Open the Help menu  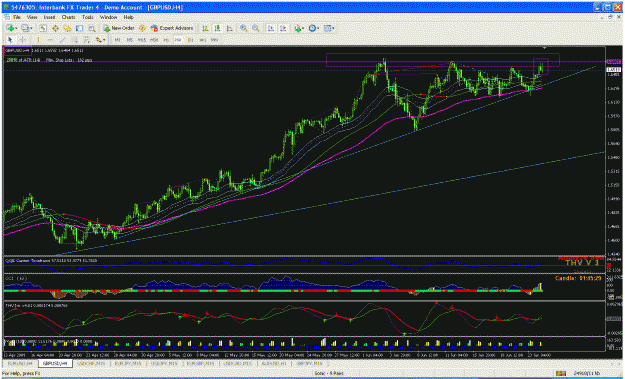(128, 18)
